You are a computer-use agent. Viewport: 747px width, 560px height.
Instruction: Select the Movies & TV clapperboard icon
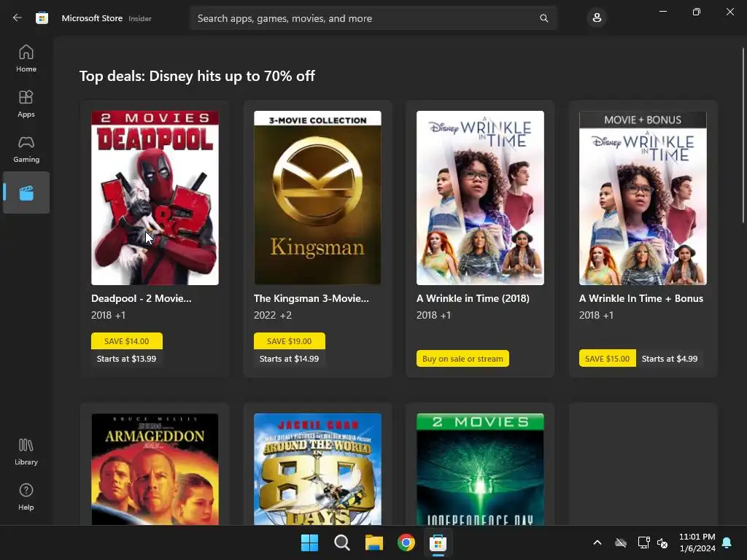(26, 192)
